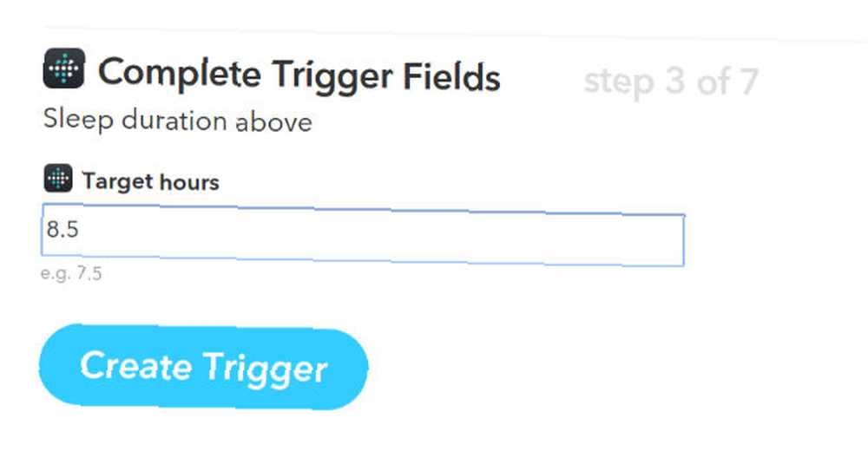Click the word duration in the subtitle
The image size is (868, 464).
point(174,121)
